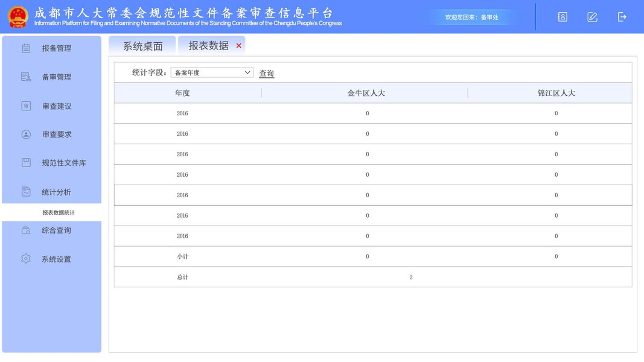The width and height of the screenshot is (644, 362).
Task: Click the 规范性文件库 sidebar icon
Action: tap(26, 162)
